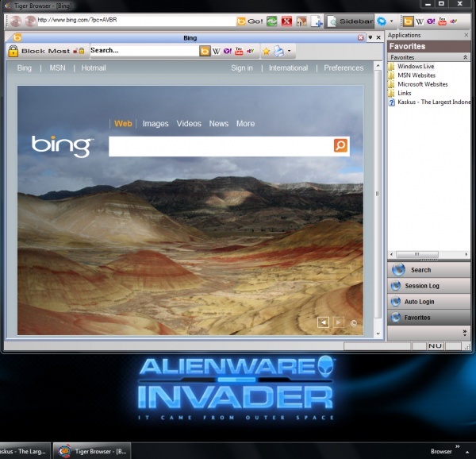476x459 pixels.
Task: Click the Go! button beside the address bar
Action: [x=250, y=21]
